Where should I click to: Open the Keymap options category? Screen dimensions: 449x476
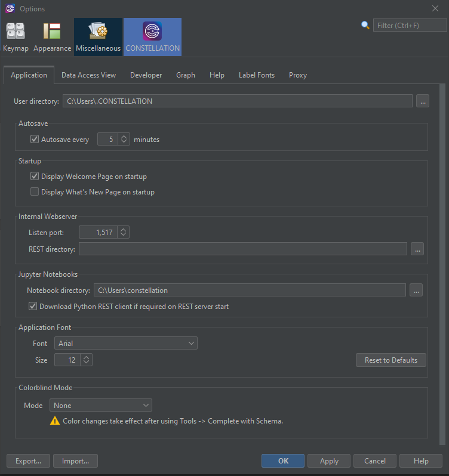pyautogui.click(x=16, y=37)
